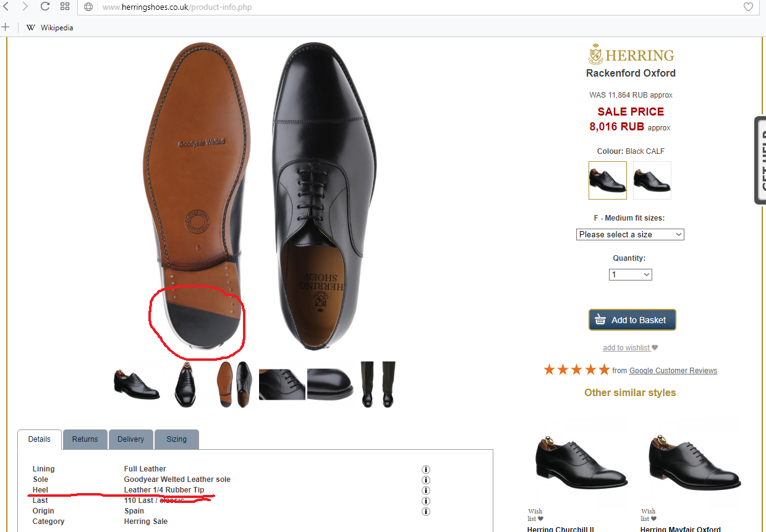This screenshot has height=532, width=766.
Task: Switch to the Returns tab
Action: pos(85,439)
